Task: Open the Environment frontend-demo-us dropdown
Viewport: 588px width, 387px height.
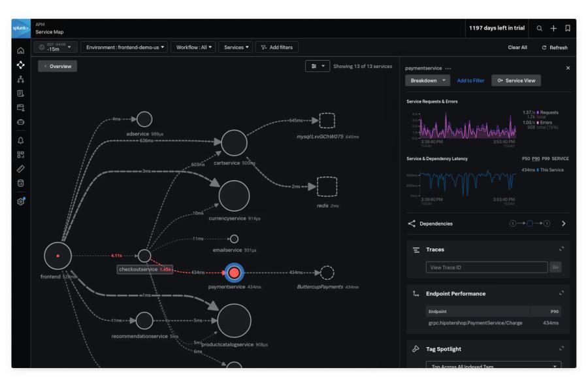Action: 124,47
